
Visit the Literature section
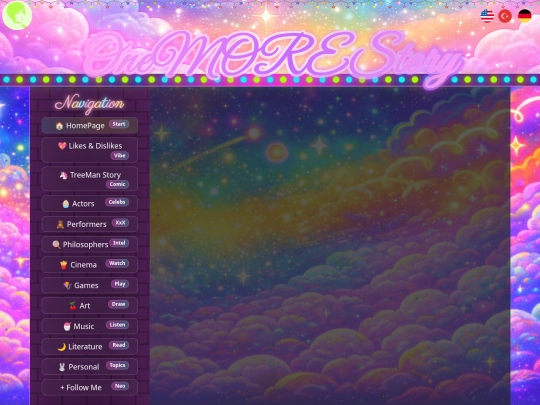[x=90, y=346]
